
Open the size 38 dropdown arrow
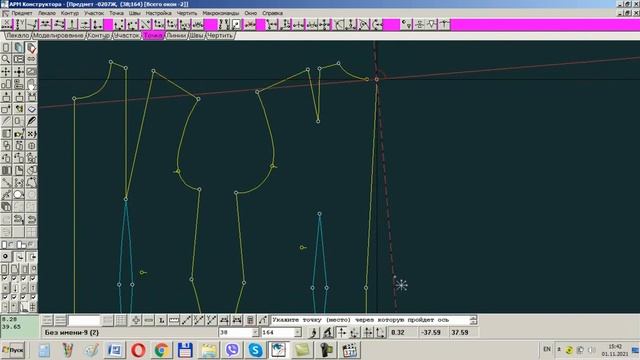[x=255, y=333]
